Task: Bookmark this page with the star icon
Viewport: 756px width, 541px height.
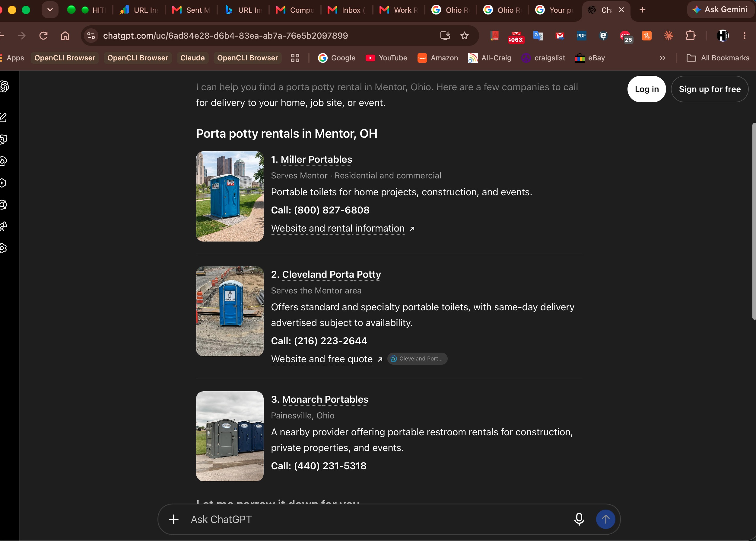Action: (464, 36)
